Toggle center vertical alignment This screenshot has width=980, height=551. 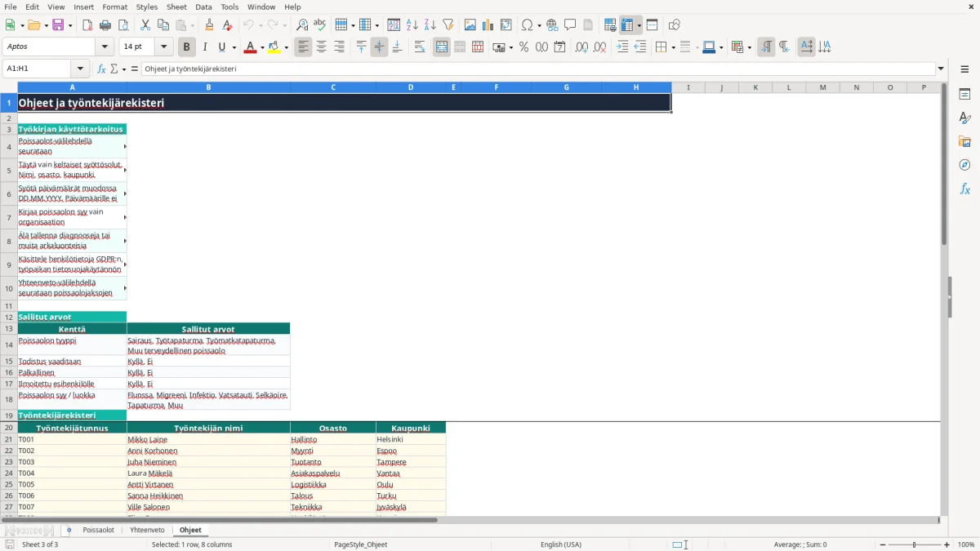click(379, 47)
